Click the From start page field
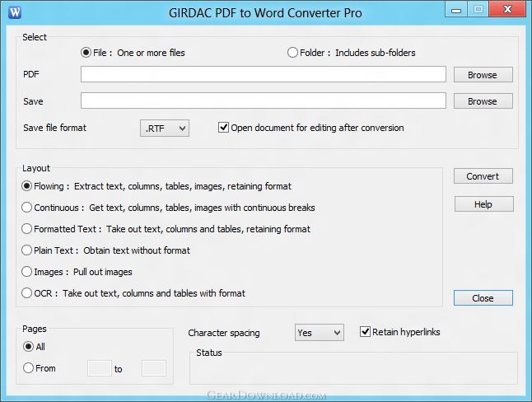Viewport: 532px width, 402px height. 100,368
